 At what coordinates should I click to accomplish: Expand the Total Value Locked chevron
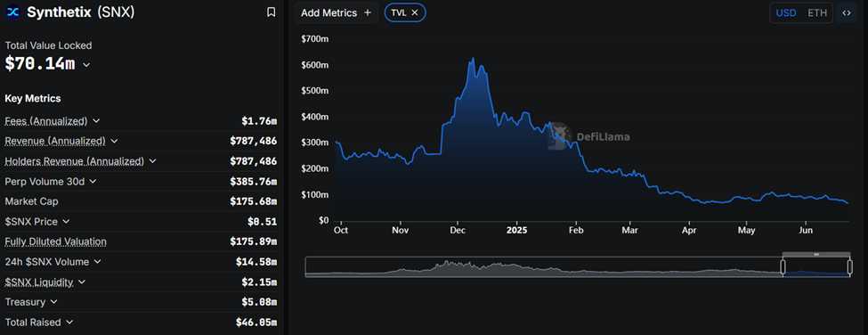[86, 65]
